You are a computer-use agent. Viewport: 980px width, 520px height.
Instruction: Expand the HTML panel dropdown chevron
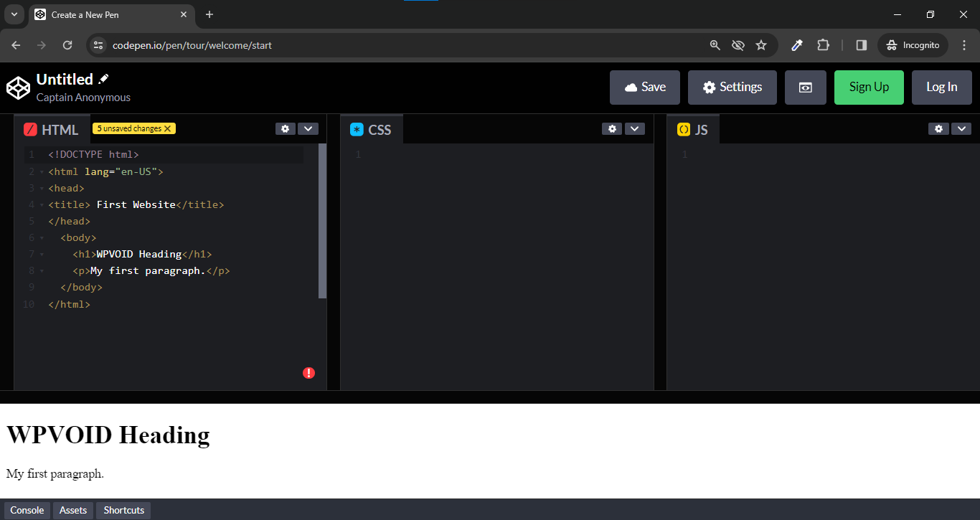click(308, 128)
